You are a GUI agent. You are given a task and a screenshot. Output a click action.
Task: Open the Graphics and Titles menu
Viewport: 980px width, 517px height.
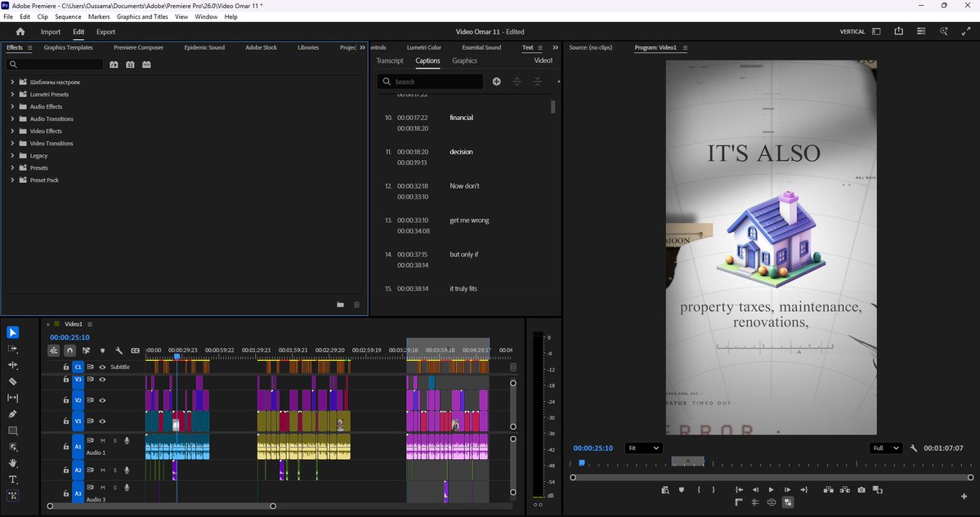tap(142, 17)
